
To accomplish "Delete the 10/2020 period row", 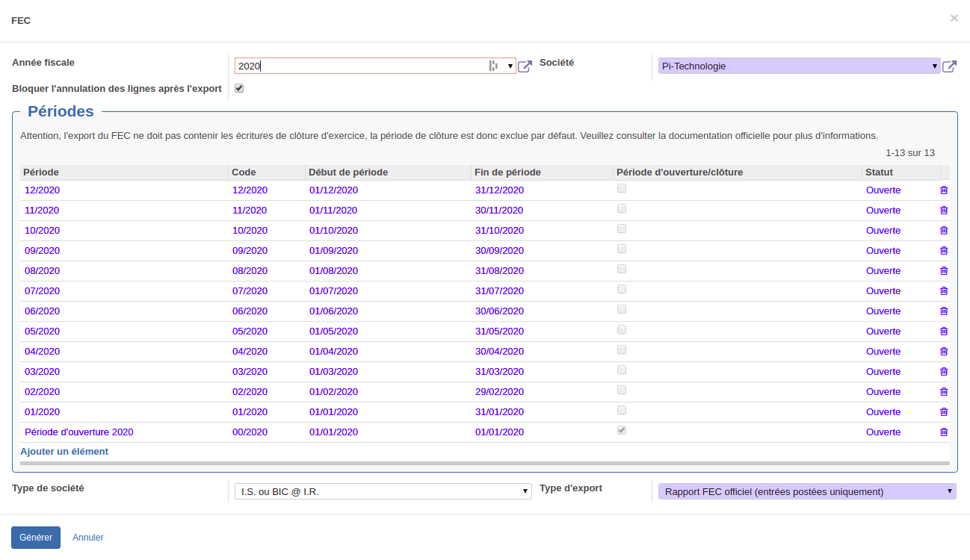I will point(944,231).
